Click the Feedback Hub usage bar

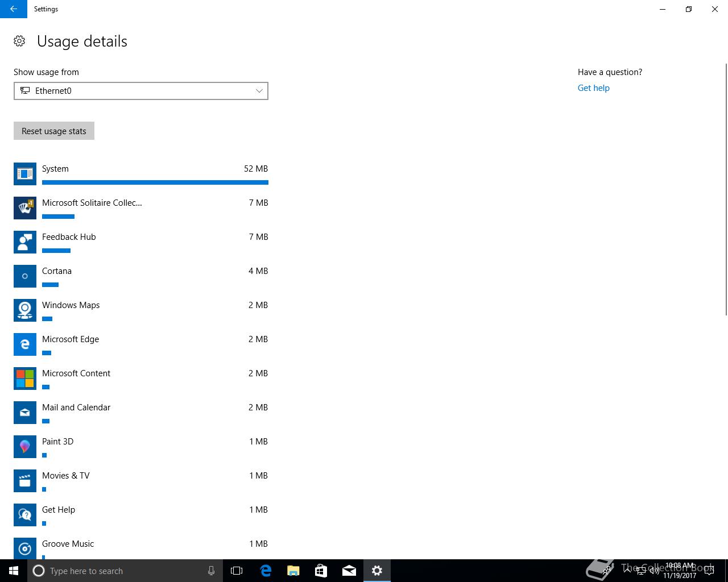pos(56,251)
